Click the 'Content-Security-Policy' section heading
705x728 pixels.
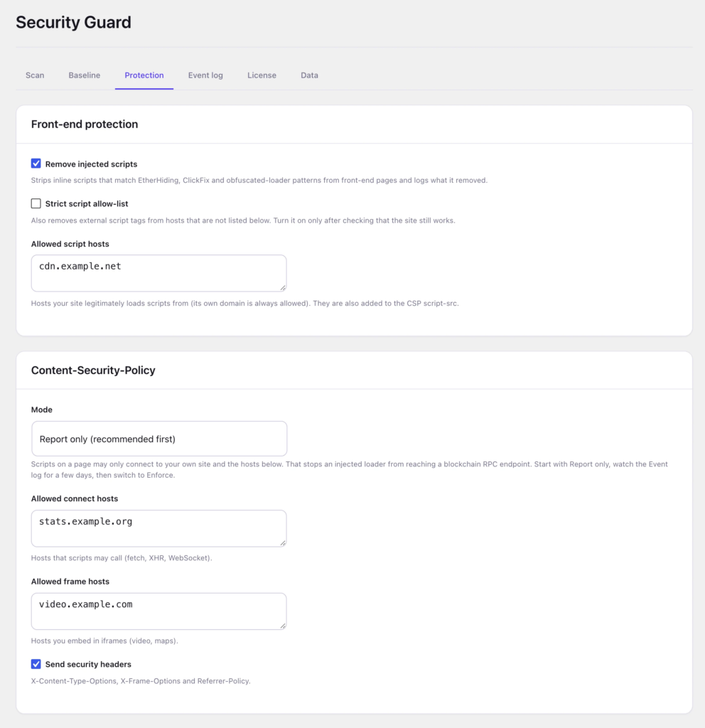[93, 370]
